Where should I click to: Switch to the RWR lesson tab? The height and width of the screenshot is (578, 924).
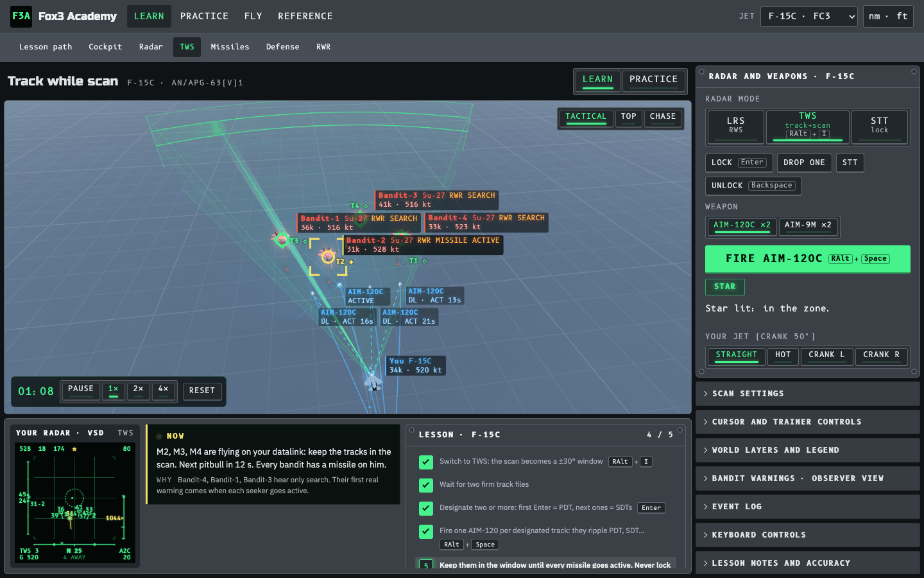coord(323,47)
